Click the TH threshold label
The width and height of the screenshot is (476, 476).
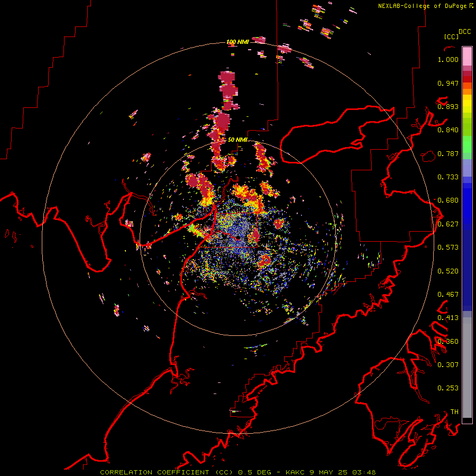[454, 412]
